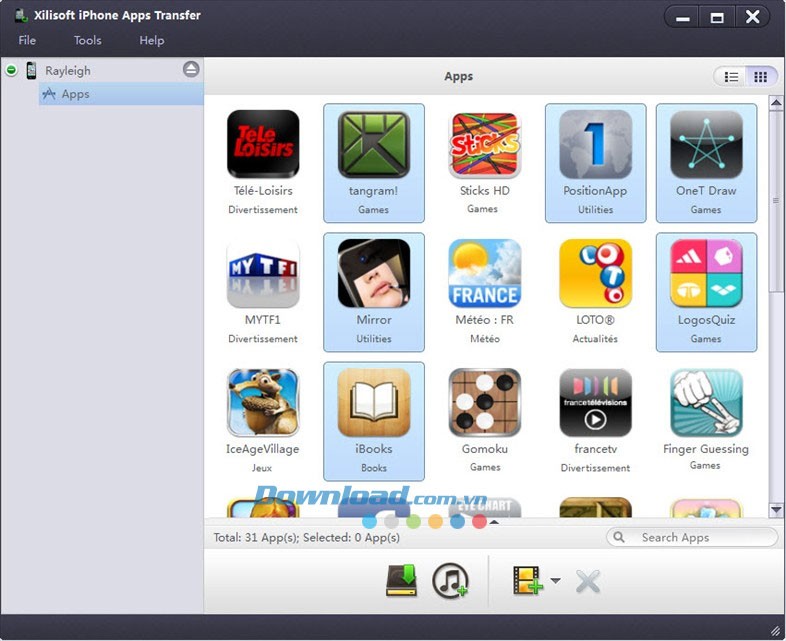The height and width of the screenshot is (641, 786).
Task: Delete selected apps with the X icon
Action: coord(587,581)
